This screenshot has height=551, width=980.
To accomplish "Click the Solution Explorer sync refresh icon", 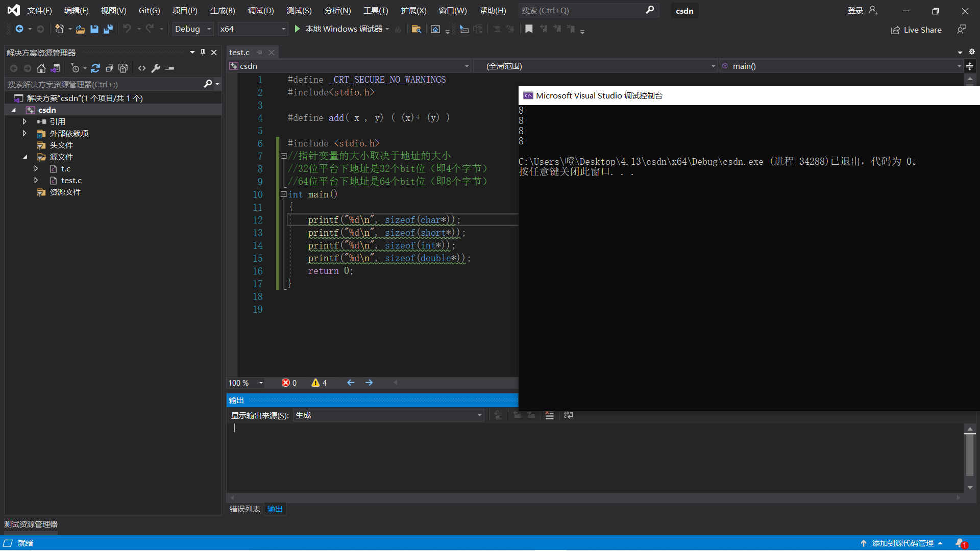I will 95,68.
